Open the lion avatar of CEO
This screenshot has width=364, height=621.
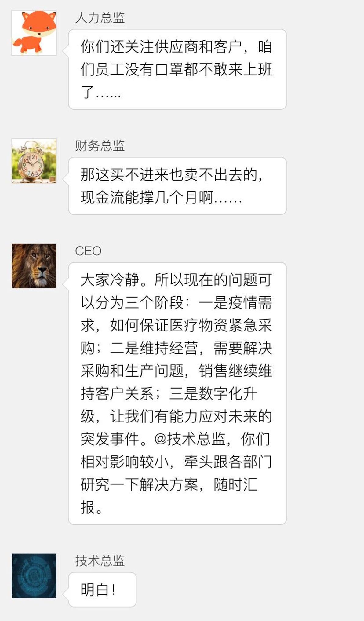click(x=34, y=266)
